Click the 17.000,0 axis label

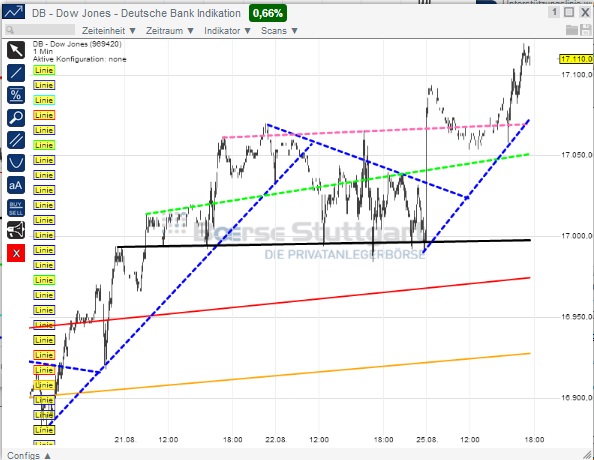coord(576,236)
